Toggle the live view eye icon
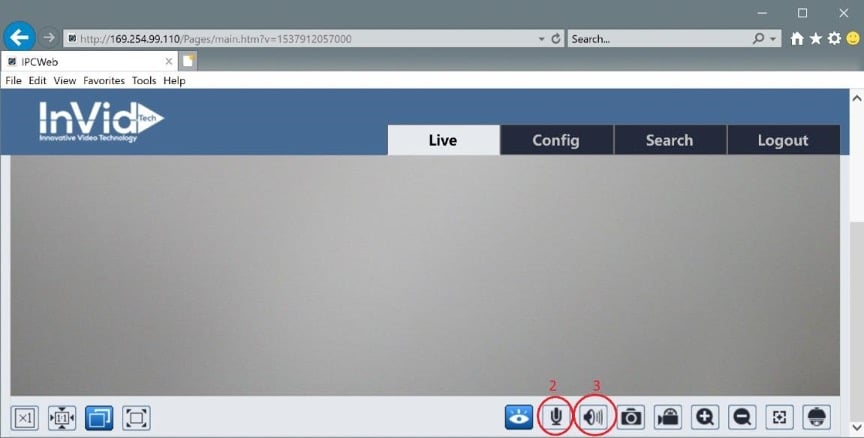The image size is (864, 438). 519,417
